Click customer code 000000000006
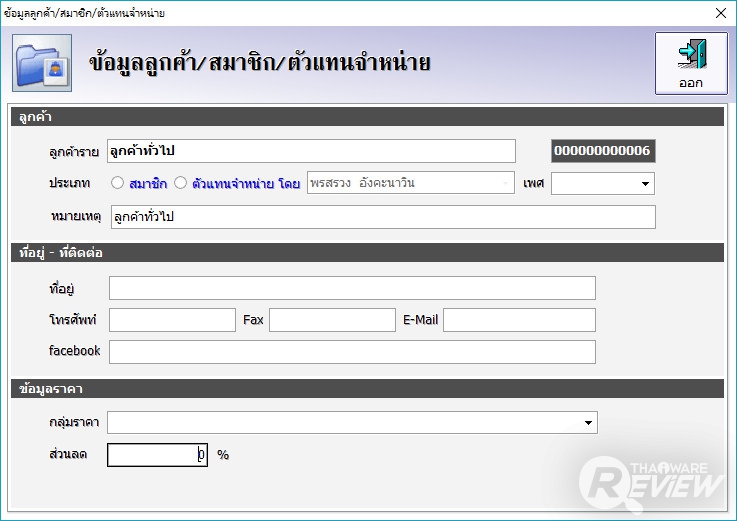Viewport: 737px width, 521px height. (x=603, y=151)
